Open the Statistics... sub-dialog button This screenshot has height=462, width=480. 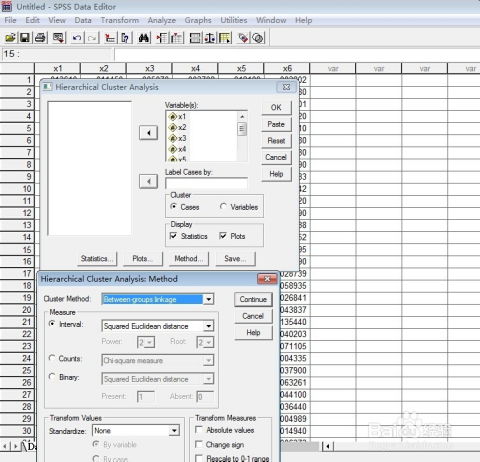coord(97,259)
